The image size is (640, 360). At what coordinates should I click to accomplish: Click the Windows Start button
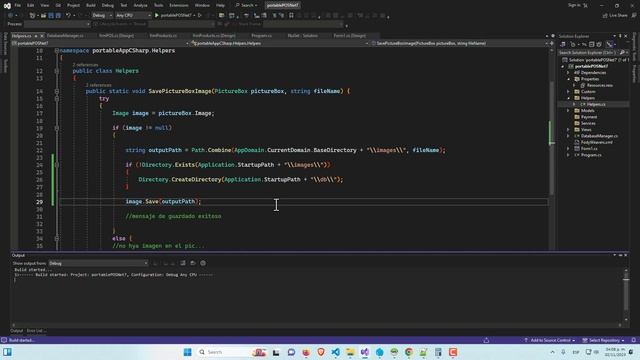[x=188, y=352]
